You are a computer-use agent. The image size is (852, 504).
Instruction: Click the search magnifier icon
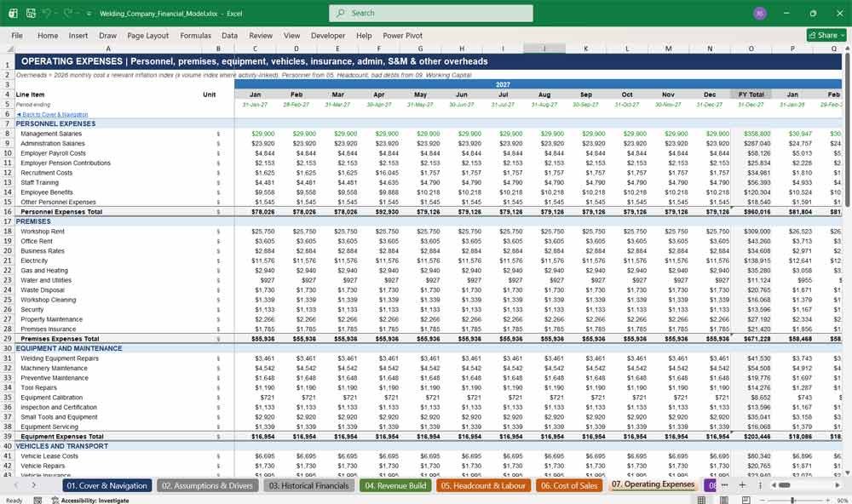tap(341, 13)
